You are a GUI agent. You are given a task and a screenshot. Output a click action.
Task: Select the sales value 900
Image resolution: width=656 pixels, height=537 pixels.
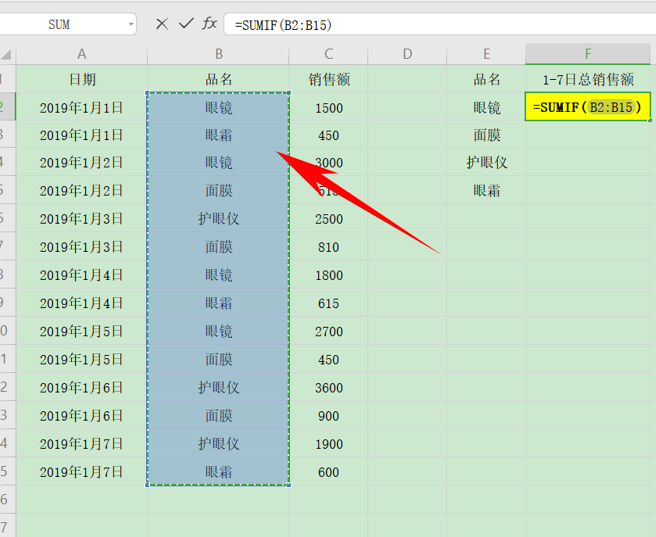(328, 416)
